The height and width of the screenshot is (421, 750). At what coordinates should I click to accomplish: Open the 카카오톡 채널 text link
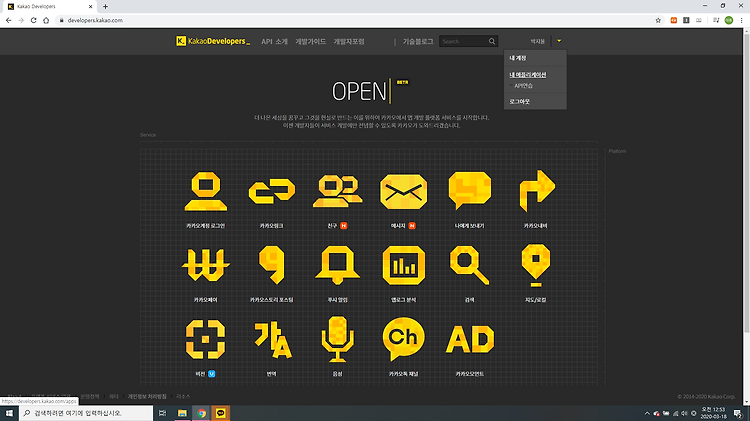click(x=403, y=374)
